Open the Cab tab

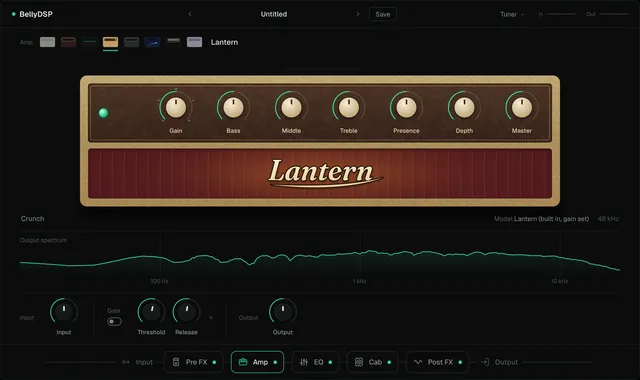coord(372,362)
